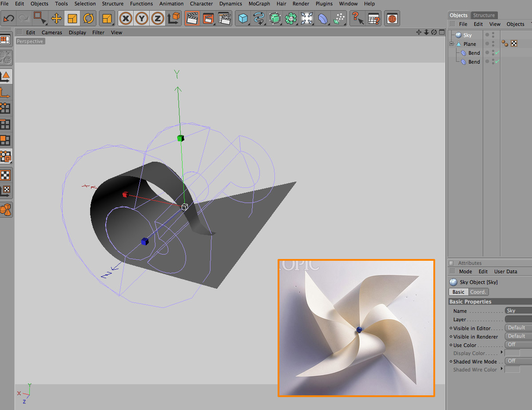
Task: Add a Cube primitive object
Action: pyautogui.click(x=243, y=18)
